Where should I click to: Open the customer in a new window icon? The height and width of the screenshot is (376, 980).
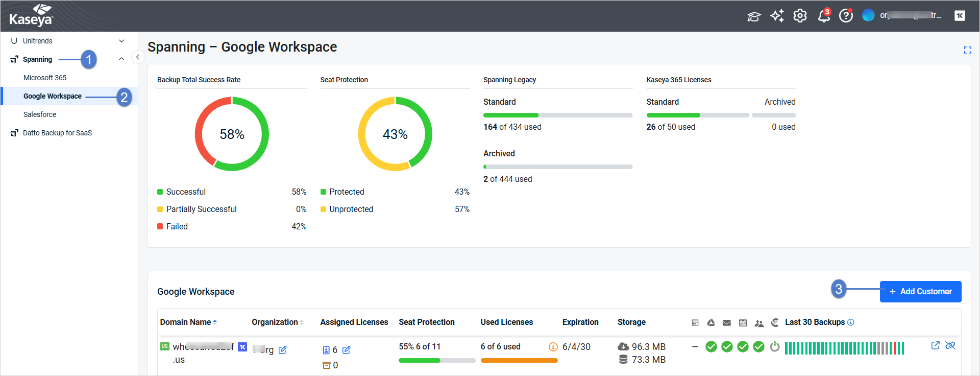coord(935,345)
